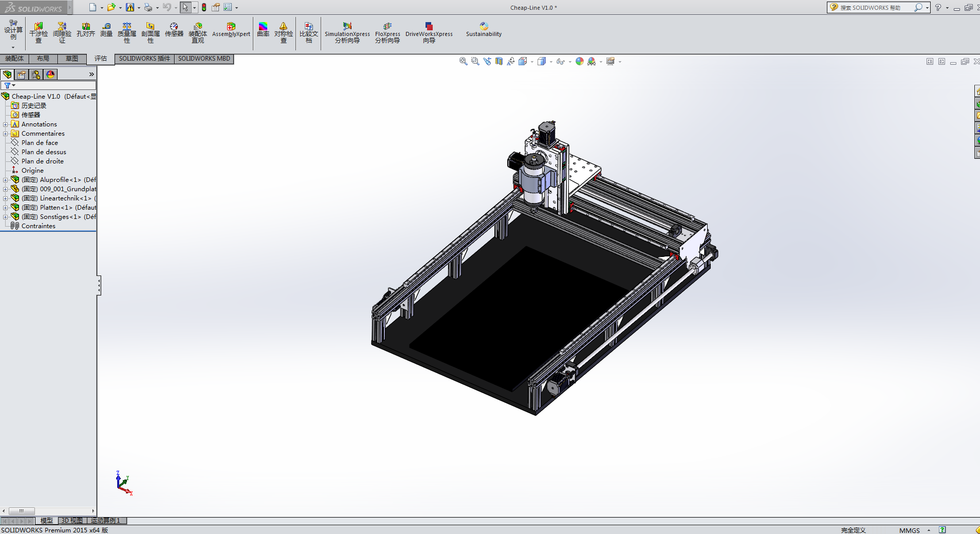Open the SOLIDWORKS MBD tab

click(204, 59)
